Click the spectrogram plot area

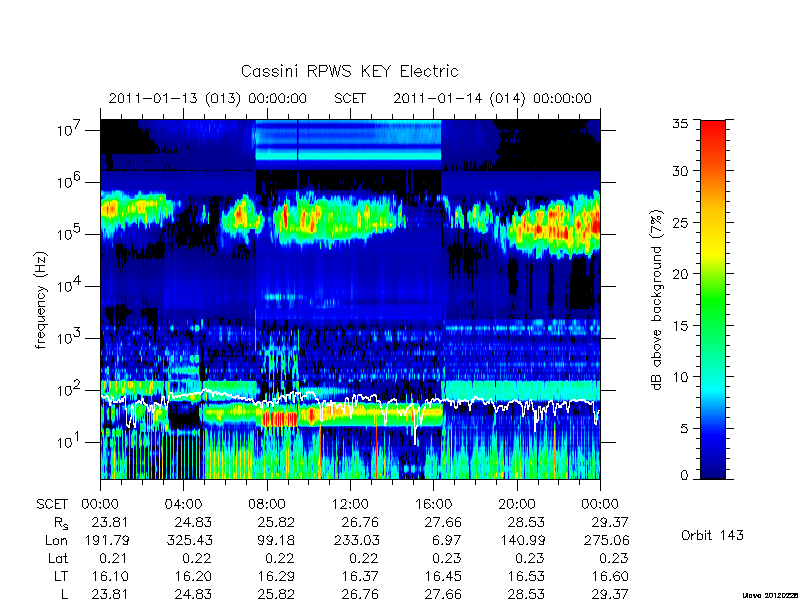point(350,299)
